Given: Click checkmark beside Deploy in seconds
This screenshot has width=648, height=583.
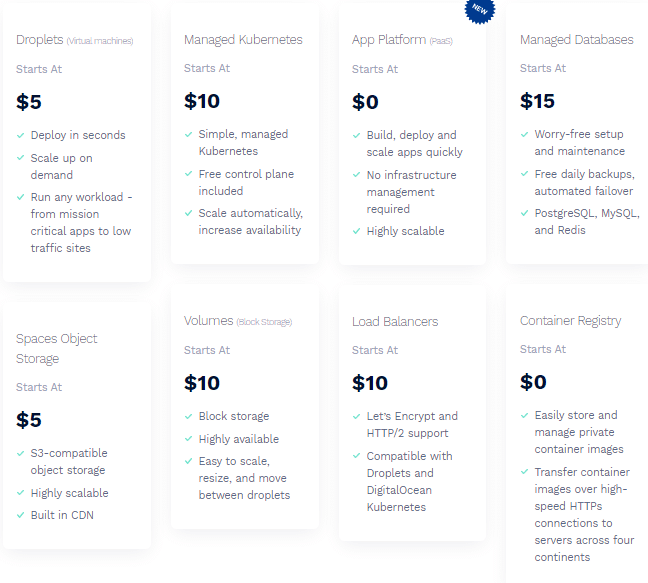Looking at the screenshot, I should click(20, 136).
